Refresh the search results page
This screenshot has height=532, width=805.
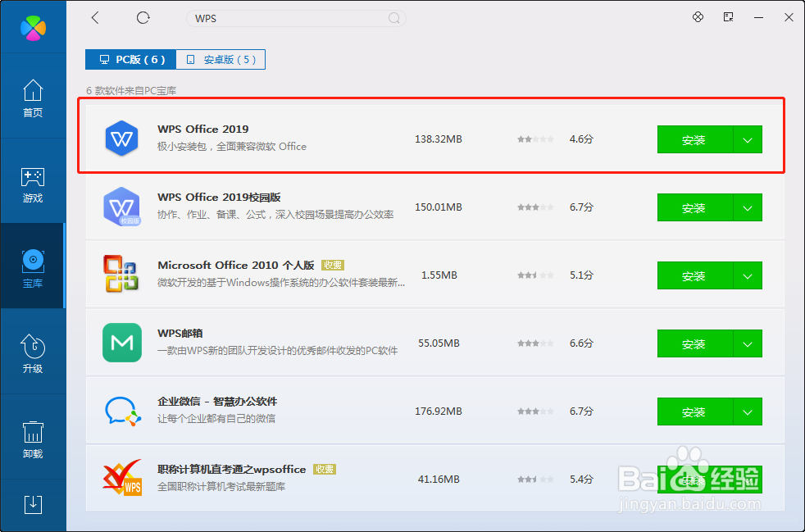coord(143,18)
